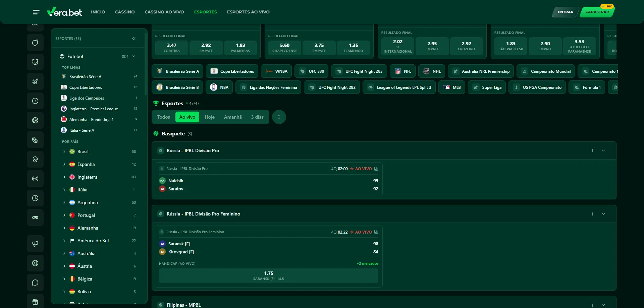Bet 1.35 on Flamengo
644x308 pixels.
pyautogui.click(x=353, y=48)
